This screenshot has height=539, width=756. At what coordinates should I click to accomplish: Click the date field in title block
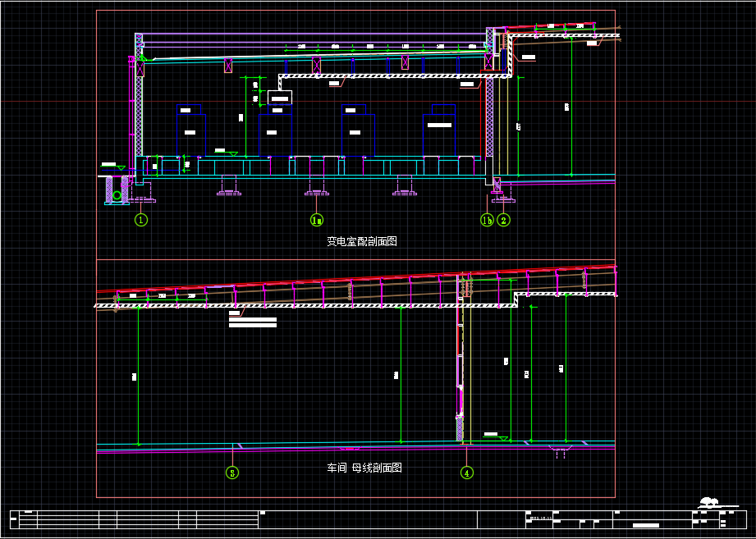542,518
